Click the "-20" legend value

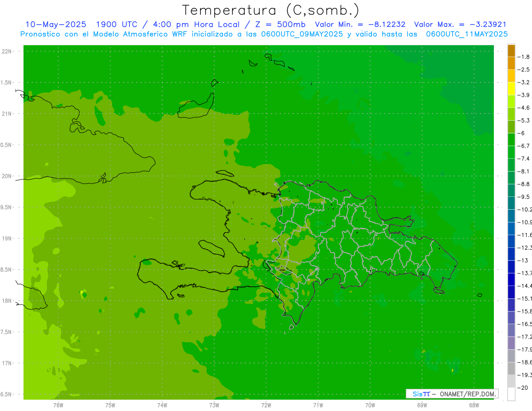[x=523, y=388]
